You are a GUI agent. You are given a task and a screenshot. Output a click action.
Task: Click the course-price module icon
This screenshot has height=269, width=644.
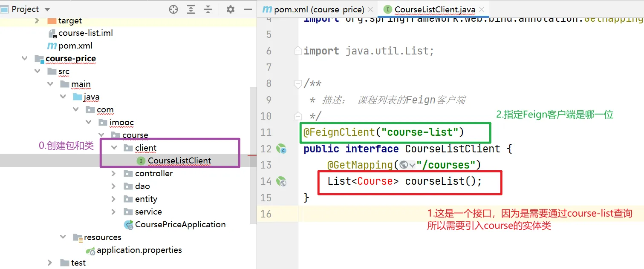pos(39,58)
